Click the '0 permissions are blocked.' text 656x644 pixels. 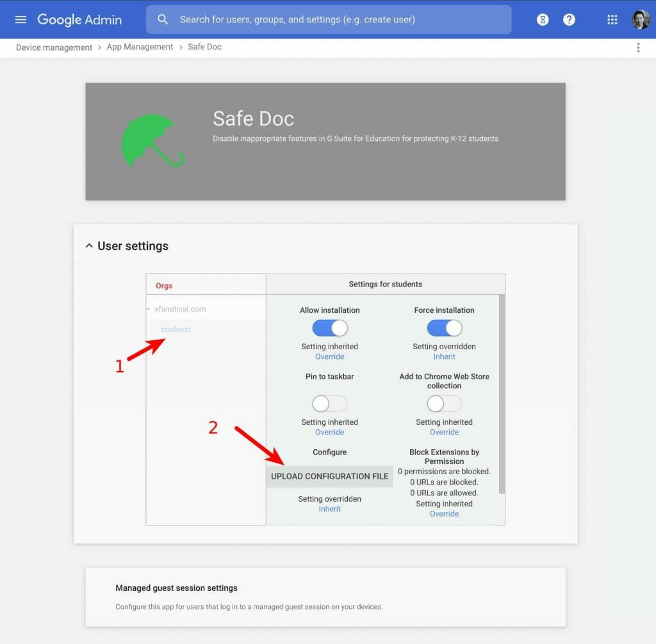click(x=445, y=471)
